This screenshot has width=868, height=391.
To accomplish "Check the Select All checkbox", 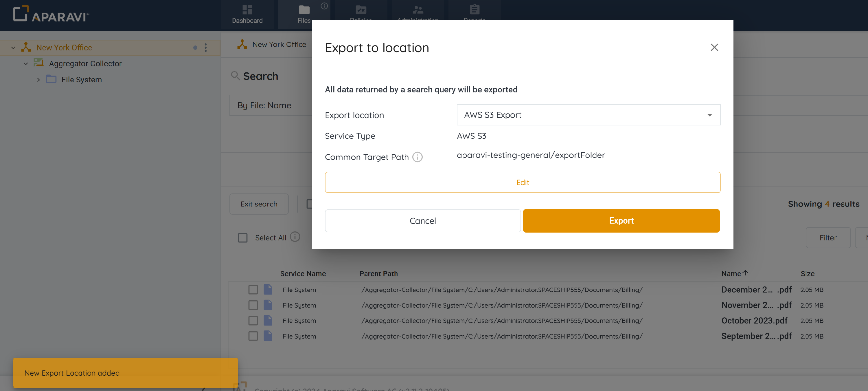I will point(243,237).
